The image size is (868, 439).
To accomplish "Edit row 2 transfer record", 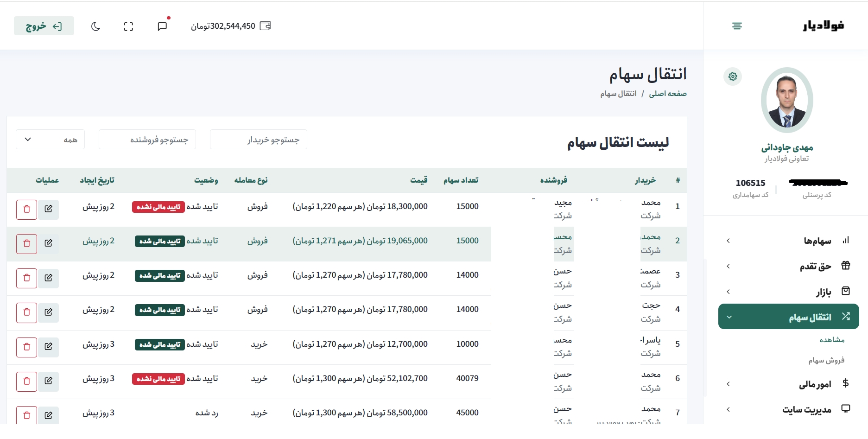I will tap(49, 243).
